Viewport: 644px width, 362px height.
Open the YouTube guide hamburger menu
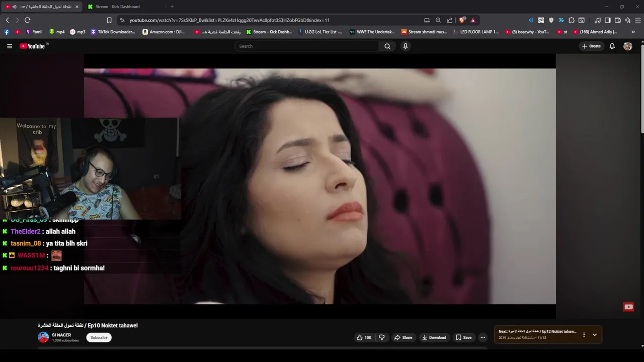(9, 46)
